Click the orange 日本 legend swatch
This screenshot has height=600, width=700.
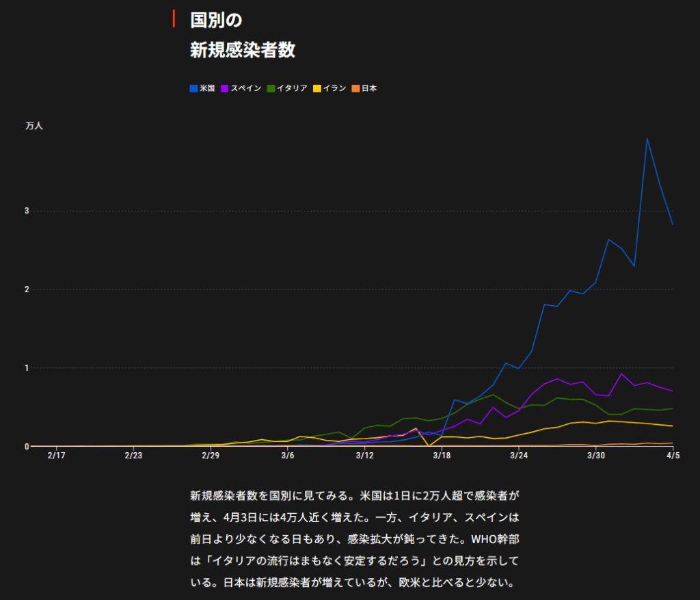click(355, 88)
